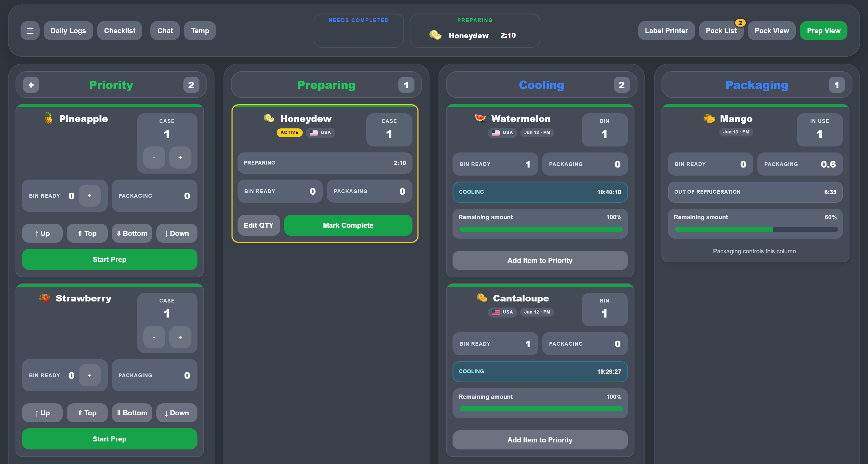This screenshot has height=464, width=868.
Task: Start prep for Pineapple
Action: click(110, 259)
